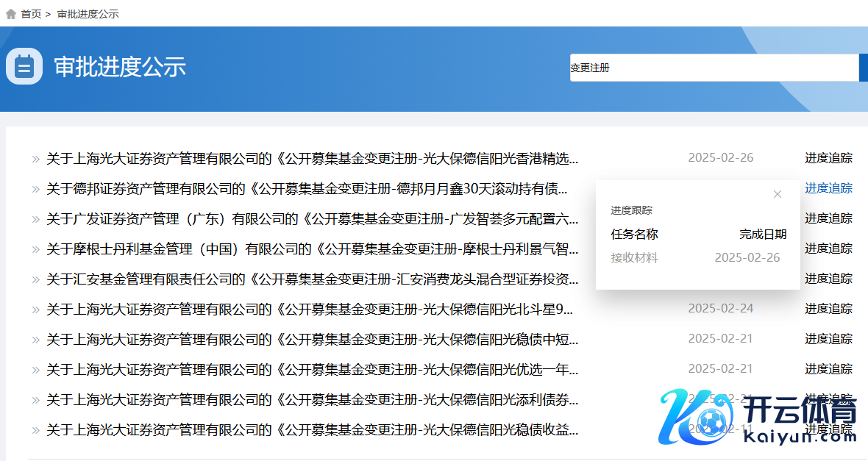Viewport: 868px width, 461px height.
Task: Open 光大保德信阳光香港精选 announcement
Action: coord(312,158)
